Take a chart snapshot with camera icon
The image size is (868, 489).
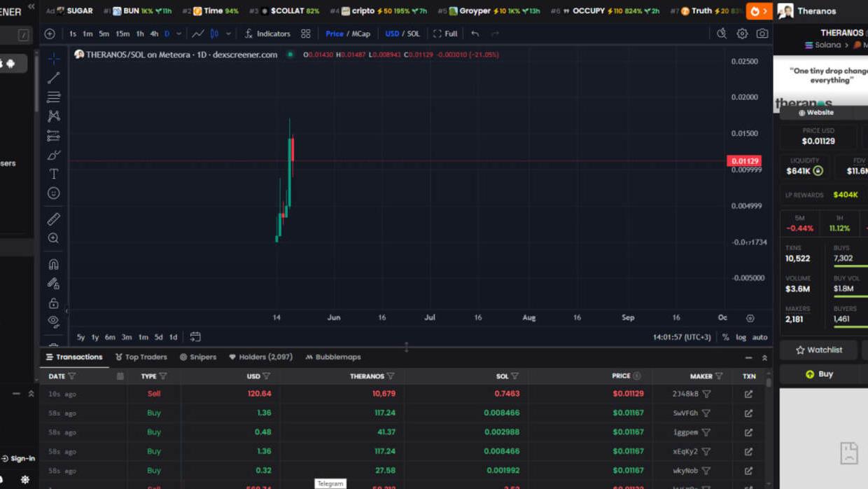tap(762, 34)
